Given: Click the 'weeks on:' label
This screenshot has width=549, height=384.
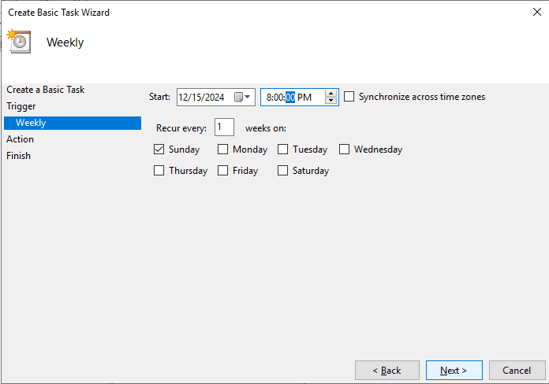Looking at the screenshot, I should pyautogui.click(x=266, y=128).
